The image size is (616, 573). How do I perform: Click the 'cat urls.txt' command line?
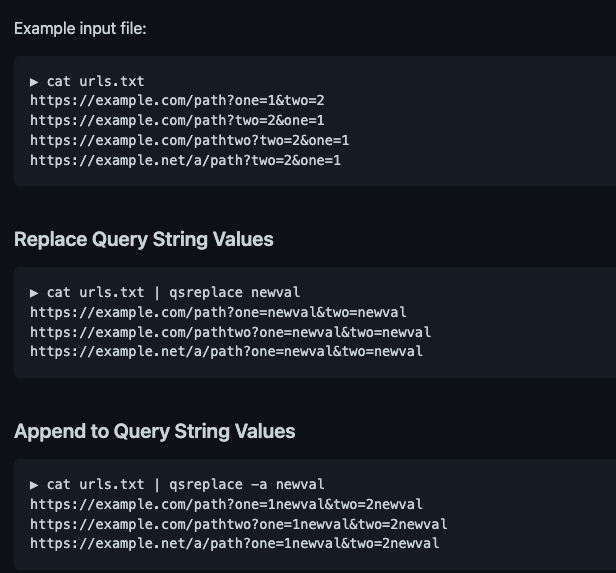(x=95, y=81)
